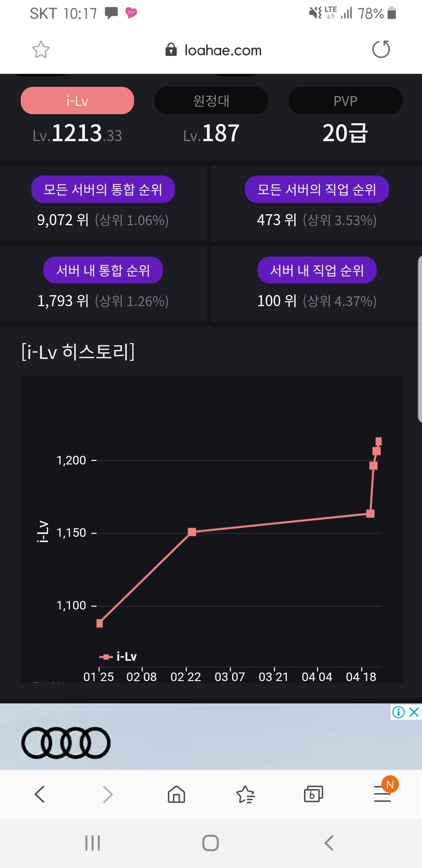This screenshot has height=868, width=422.
Task: Close the Audi advertisement banner
Action: click(414, 712)
